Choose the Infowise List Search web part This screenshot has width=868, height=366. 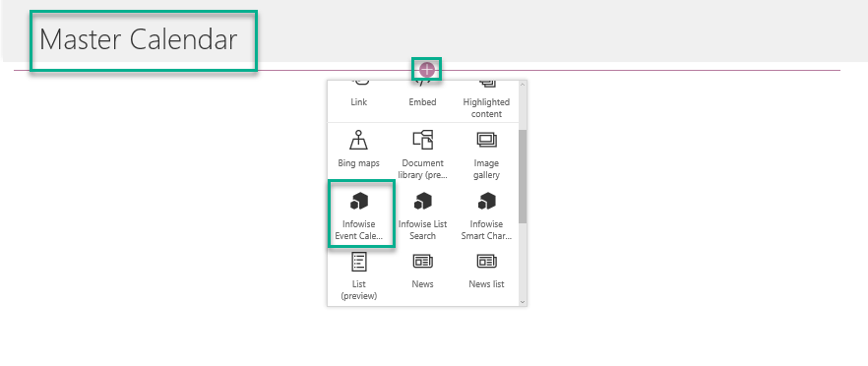point(422,215)
